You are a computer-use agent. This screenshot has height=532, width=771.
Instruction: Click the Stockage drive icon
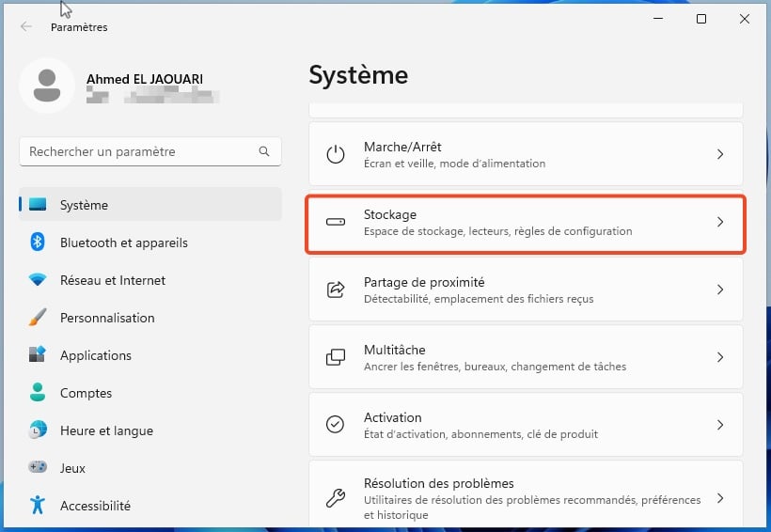[336, 222]
